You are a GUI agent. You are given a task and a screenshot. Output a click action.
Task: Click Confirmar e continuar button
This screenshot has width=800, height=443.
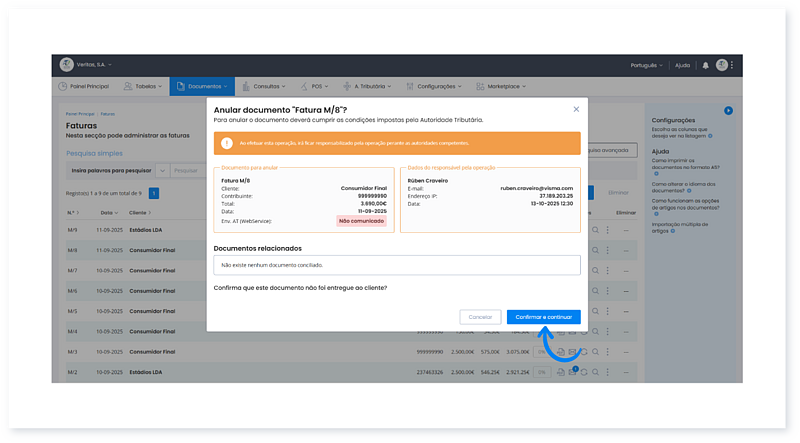[x=543, y=317]
